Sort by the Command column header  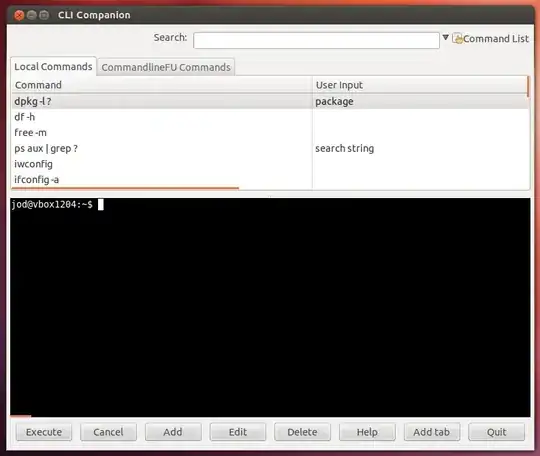[162, 85]
